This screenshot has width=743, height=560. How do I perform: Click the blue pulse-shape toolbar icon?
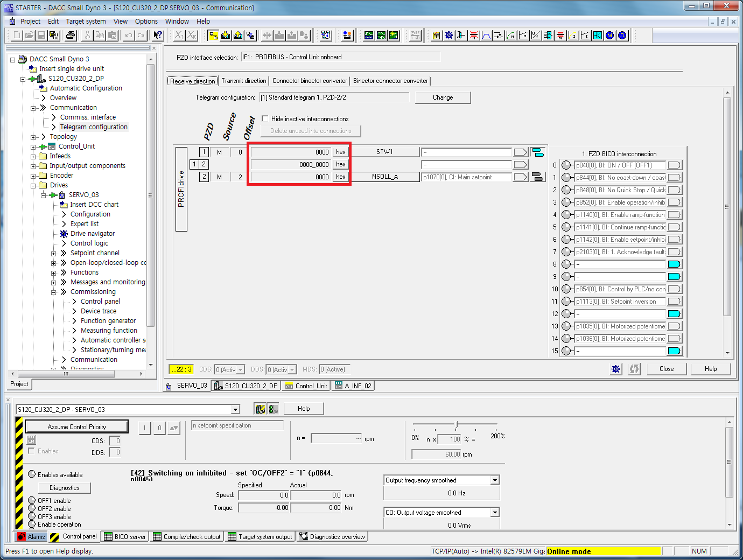coord(622,36)
